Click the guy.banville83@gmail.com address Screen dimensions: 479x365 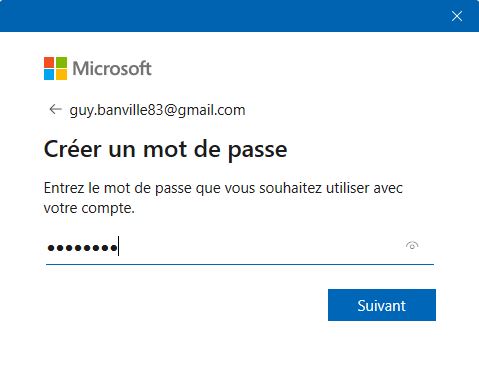coord(157,110)
